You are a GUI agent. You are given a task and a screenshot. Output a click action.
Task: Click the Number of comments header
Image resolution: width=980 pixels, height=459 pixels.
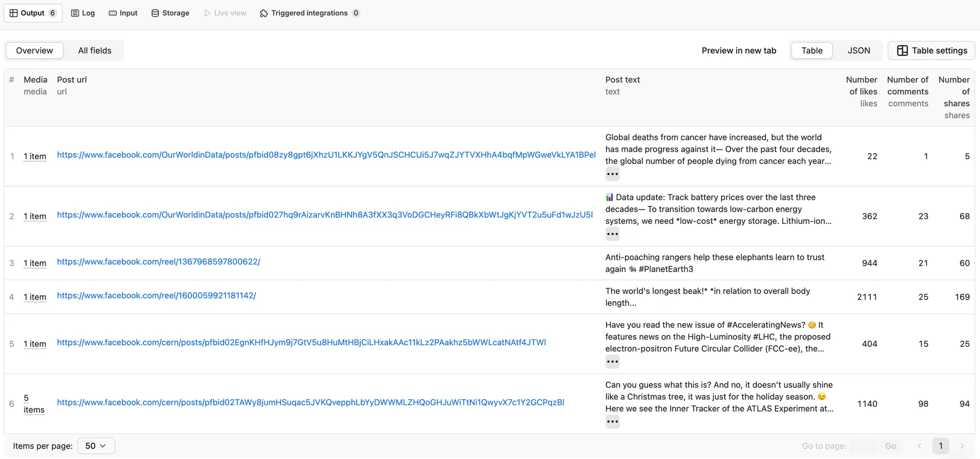(x=908, y=85)
